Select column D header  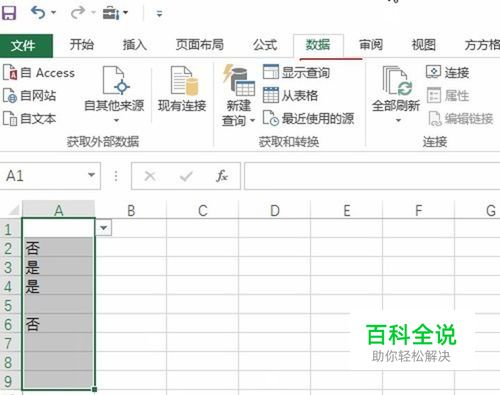point(275,210)
